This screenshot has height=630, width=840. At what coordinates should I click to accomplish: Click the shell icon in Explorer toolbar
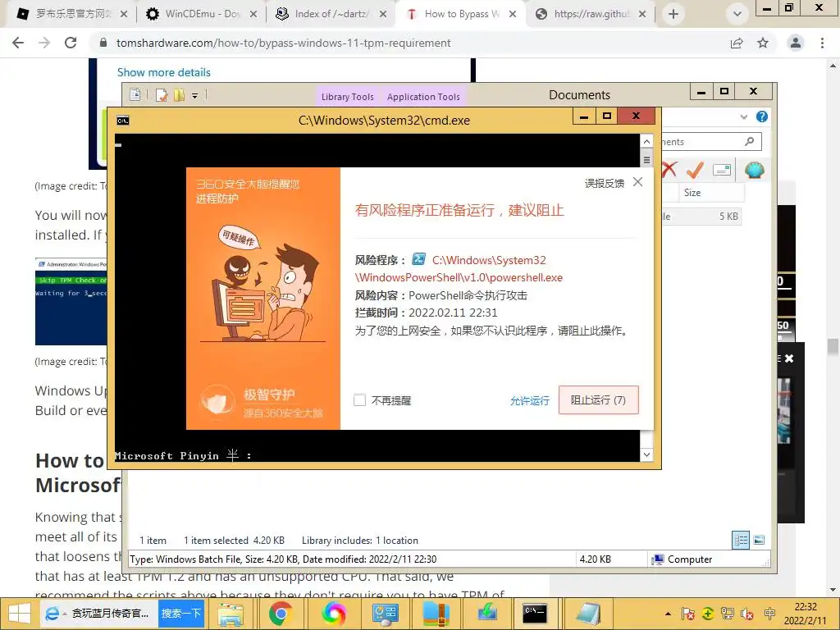(755, 171)
